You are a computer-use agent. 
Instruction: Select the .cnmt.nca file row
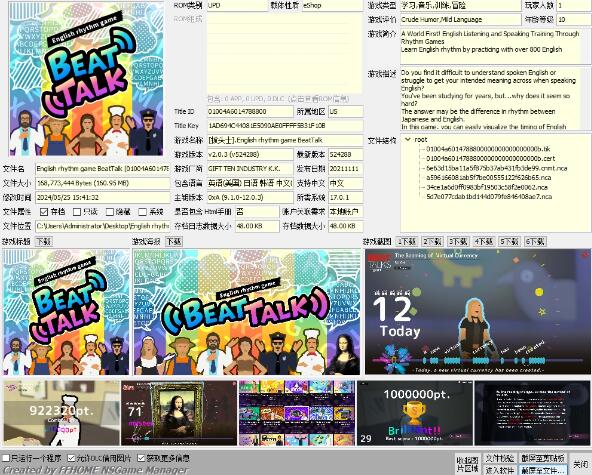coord(496,168)
